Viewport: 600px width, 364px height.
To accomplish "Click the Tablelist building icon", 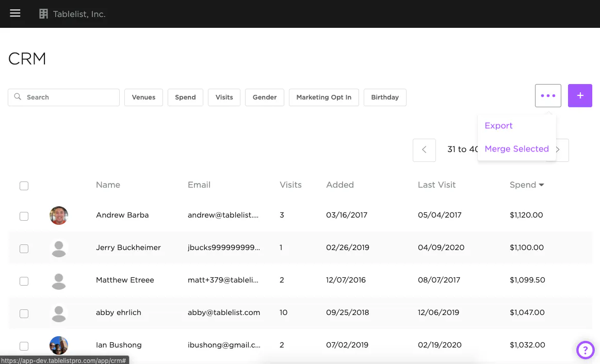I will point(44,14).
